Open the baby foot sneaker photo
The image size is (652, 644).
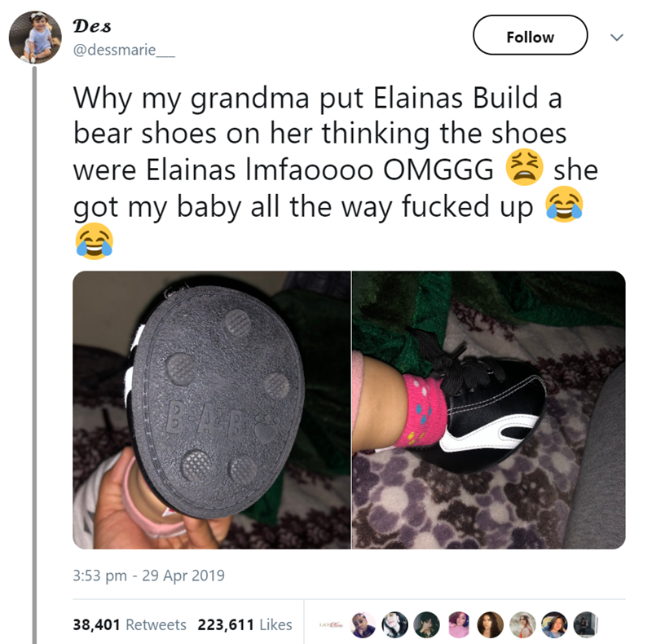point(489,410)
